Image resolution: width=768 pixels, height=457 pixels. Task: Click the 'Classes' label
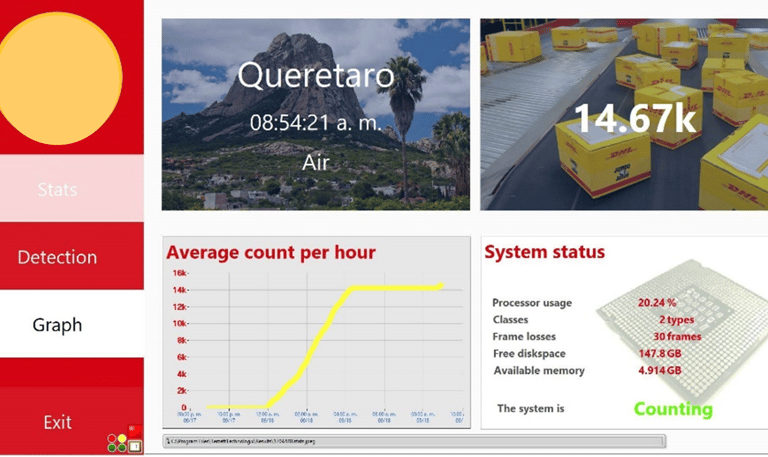[510, 320]
